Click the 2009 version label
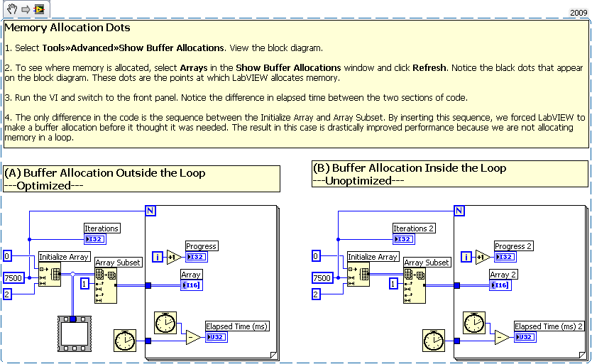 tap(579, 13)
